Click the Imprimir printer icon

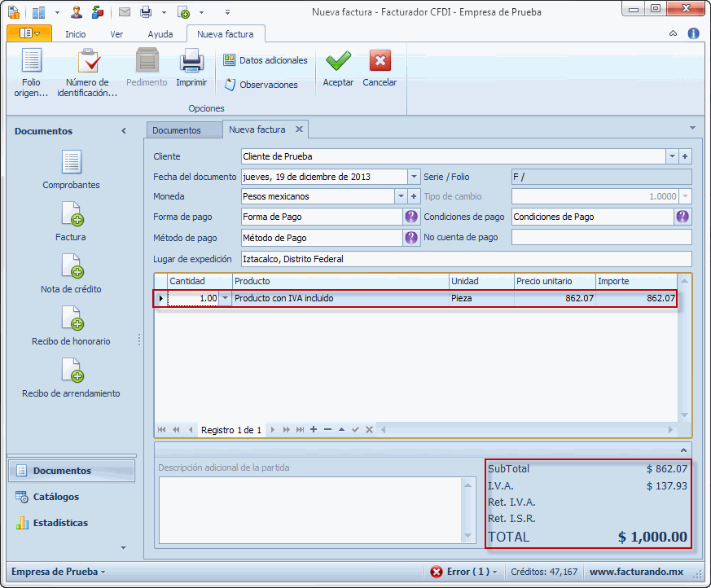point(191,62)
